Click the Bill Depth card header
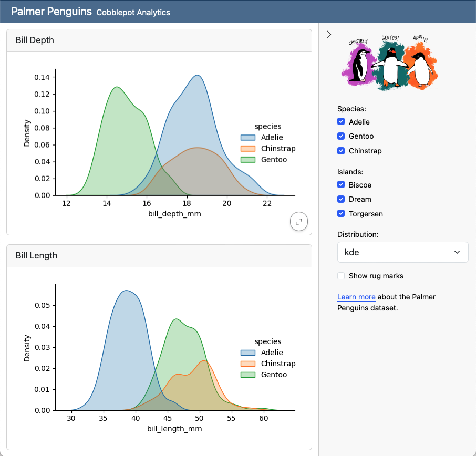The width and height of the screenshot is (476, 456). pos(159,40)
